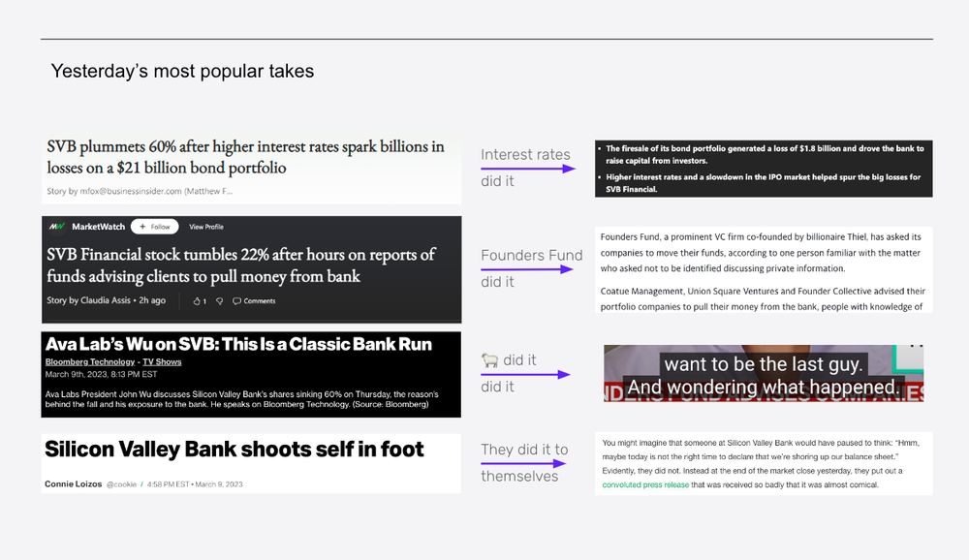
Task: Click the thumbs-down icon on MarketWatch story
Action: pos(219,301)
